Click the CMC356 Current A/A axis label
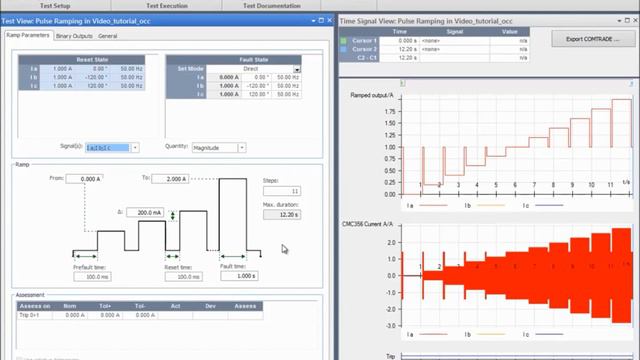This screenshot has height=360, width=640. tap(367, 224)
